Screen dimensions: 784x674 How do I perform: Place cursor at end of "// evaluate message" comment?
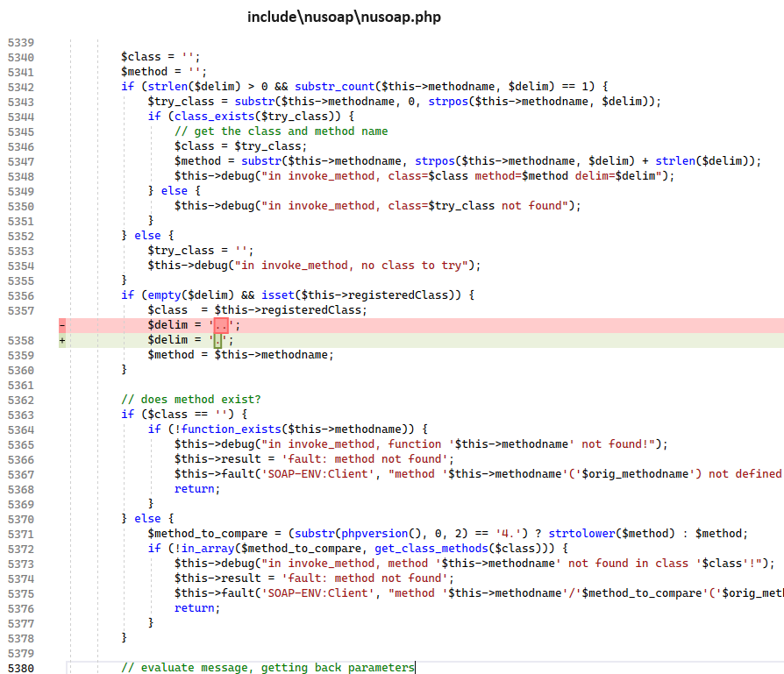[x=415, y=668]
